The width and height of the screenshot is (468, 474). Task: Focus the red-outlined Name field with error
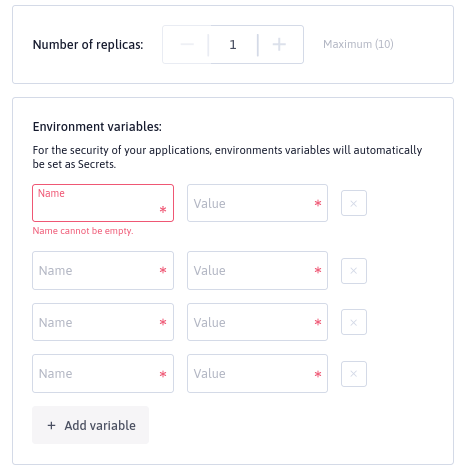(x=103, y=203)
